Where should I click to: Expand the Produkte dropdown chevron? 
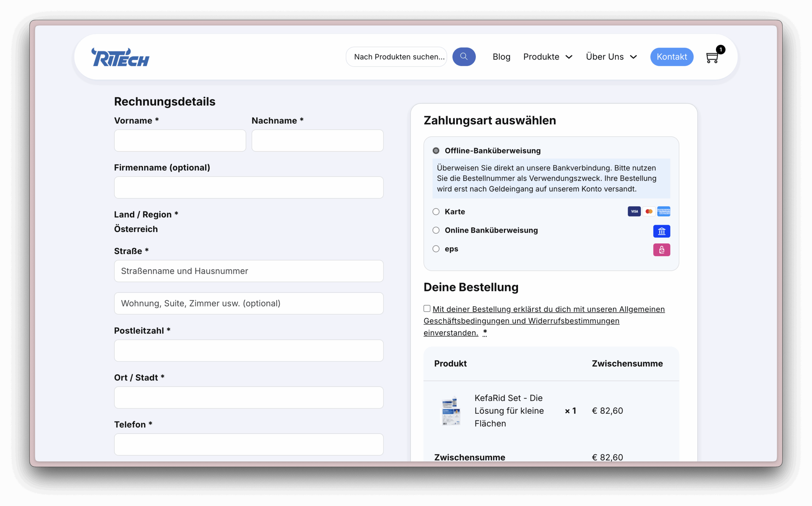tap(569, 57)
